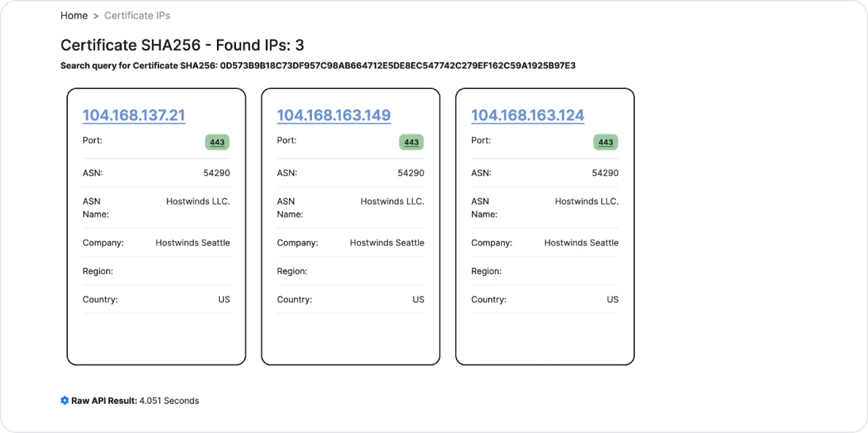Click ASN value 54290 in 104.168.137.21 card
The image size is (868, 433).
pos(216,173)
